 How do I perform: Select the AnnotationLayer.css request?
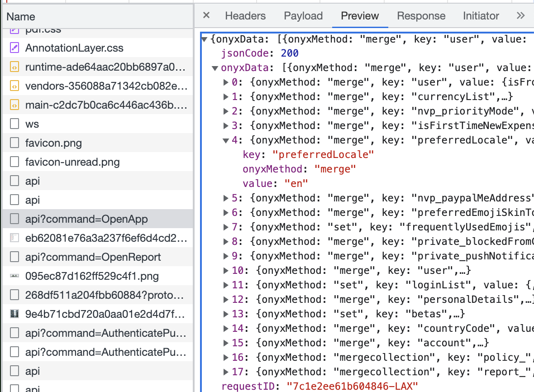[98, 48]
